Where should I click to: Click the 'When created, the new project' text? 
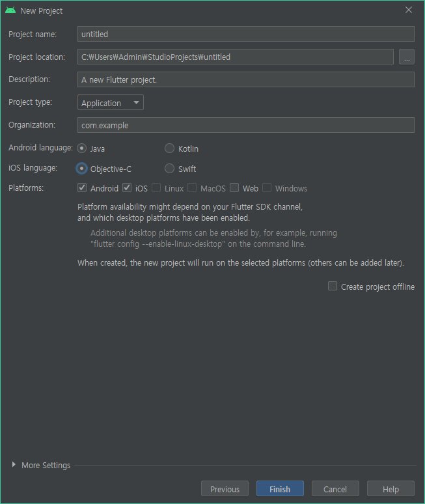[x=241, y=263]
